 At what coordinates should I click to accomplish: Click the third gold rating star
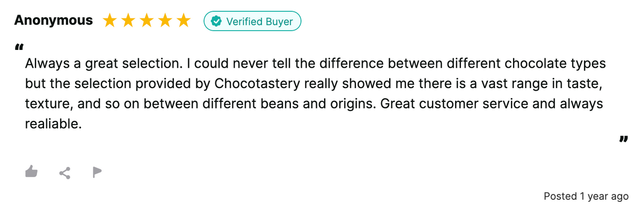click(x=147, y=21)
